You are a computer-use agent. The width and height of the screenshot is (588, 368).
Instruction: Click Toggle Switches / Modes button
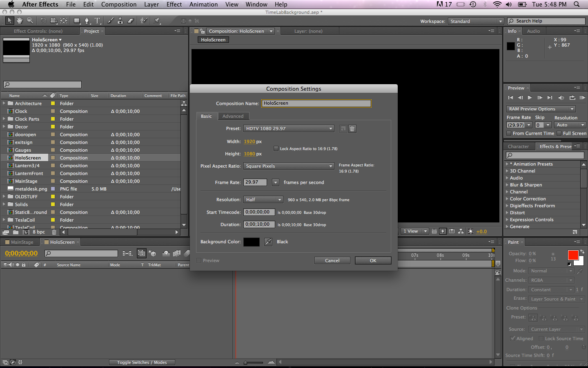tap(142, 362)
